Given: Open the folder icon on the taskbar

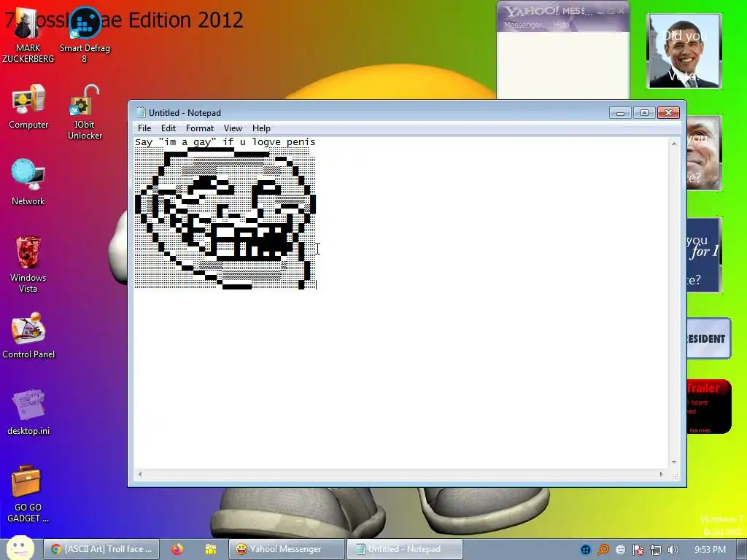Looking at the screenshot, I should pyautogui.click(x=210, y=549).
